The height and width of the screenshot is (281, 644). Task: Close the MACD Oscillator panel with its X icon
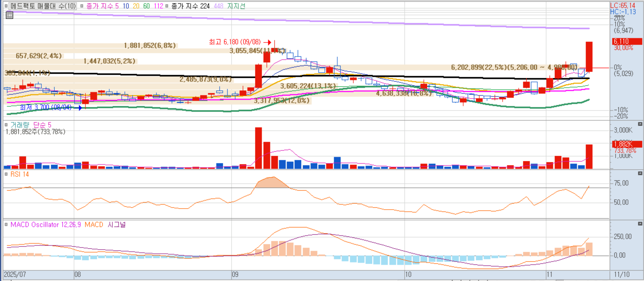640,224
